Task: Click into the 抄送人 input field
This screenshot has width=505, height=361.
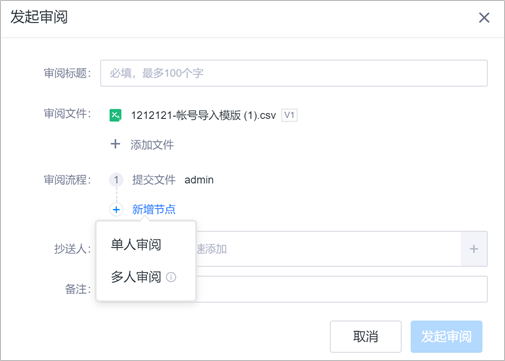Action: pos(328,249)
